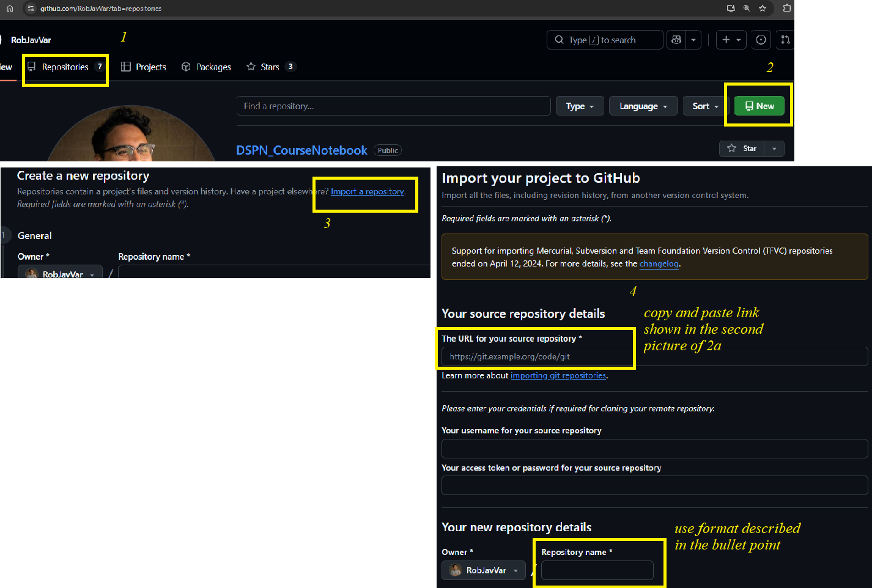This screenshot has width=872, height=588.
Task: Open Owner RobJavVar dropdown on Import page
Action: tap(483, 570)
